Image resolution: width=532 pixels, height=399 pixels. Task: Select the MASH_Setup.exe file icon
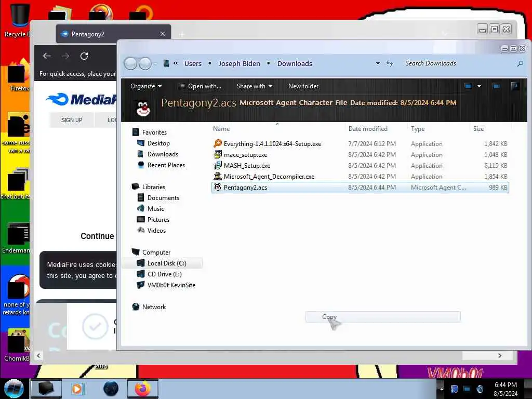click(218, 166)
